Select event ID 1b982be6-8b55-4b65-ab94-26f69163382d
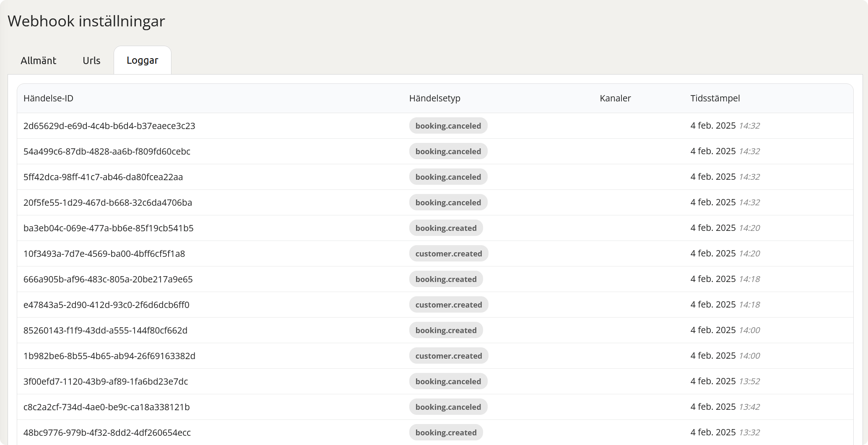Screen dimensions: 868x445 [x=109, y=356]
